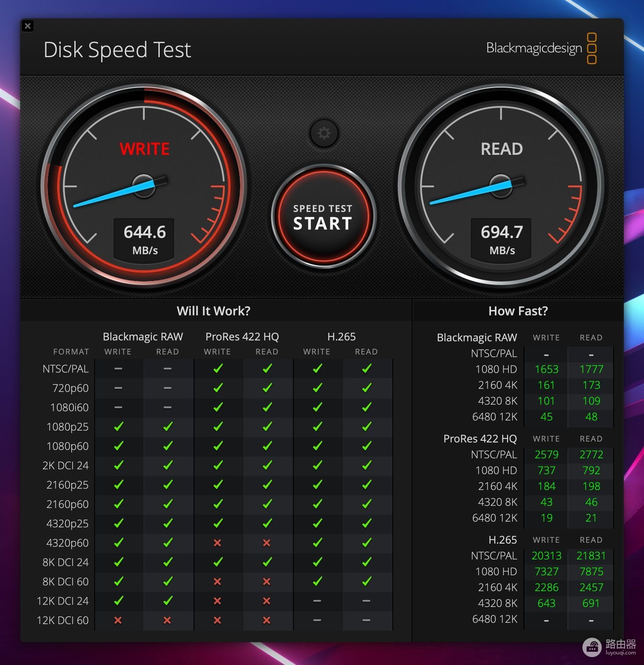The image size is (644, 665).
Task: Click the WRITE speed gauge
Action: pos(144,186)
